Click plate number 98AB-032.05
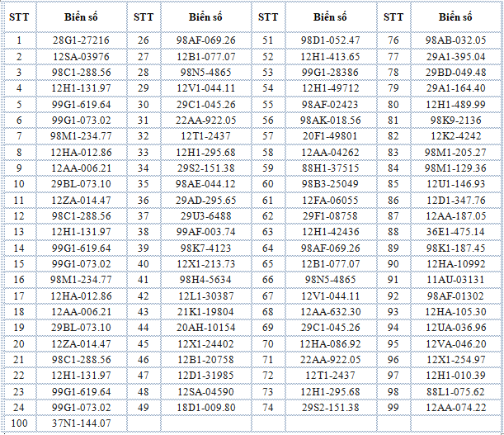Screen dimensions: 504x435 coord(455,40)
